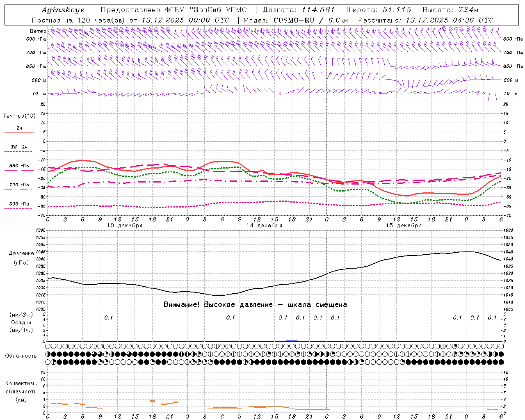The image size is (525, 420).
Task: Click the Ветер wind panel label
Action: tap(38, 31)
